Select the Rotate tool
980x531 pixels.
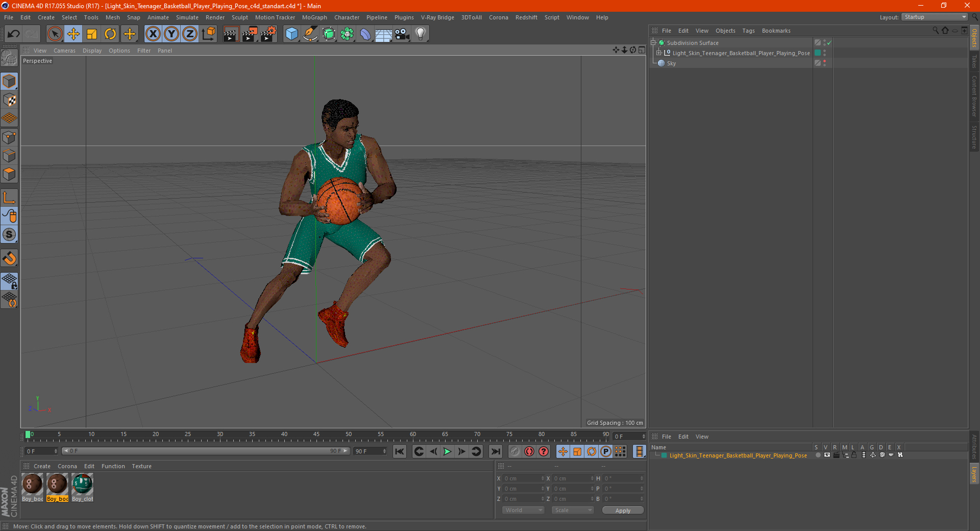click(110, 34)
